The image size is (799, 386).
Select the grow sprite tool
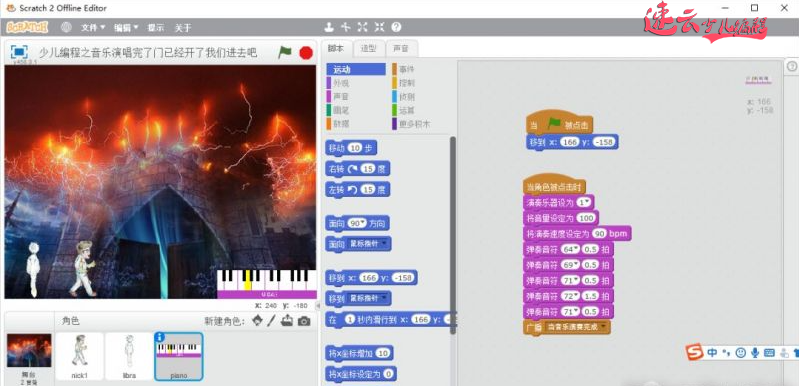362,27
